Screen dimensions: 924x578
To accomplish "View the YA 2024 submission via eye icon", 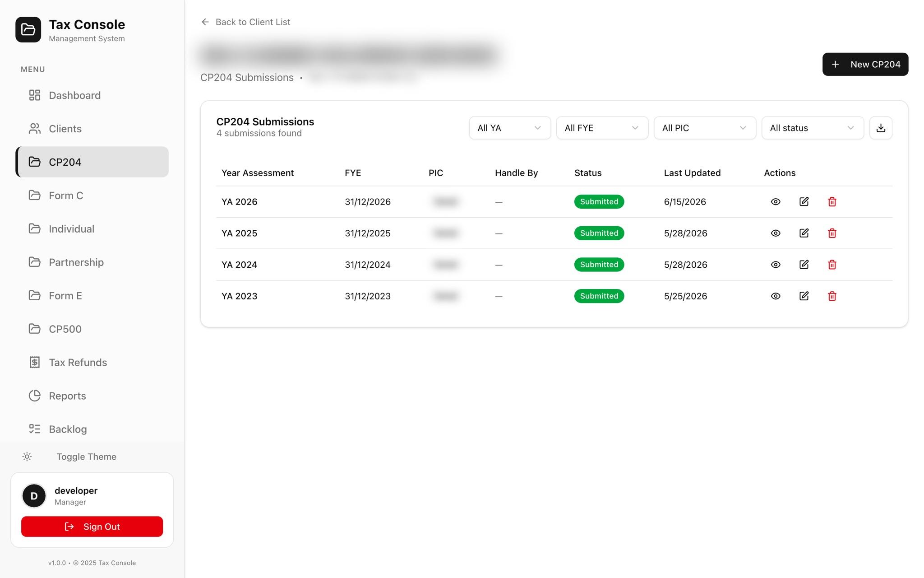I will (x=776, y=265).
